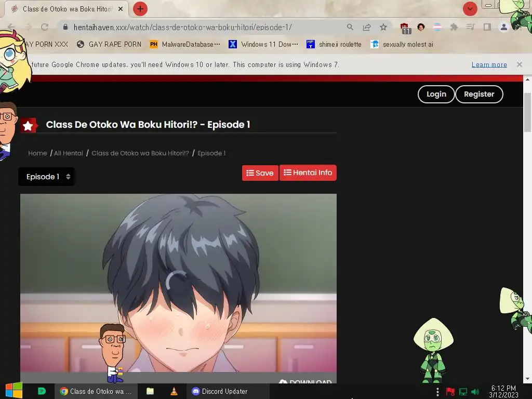Click the round avatar extension icon

click(x=421, y=27)
